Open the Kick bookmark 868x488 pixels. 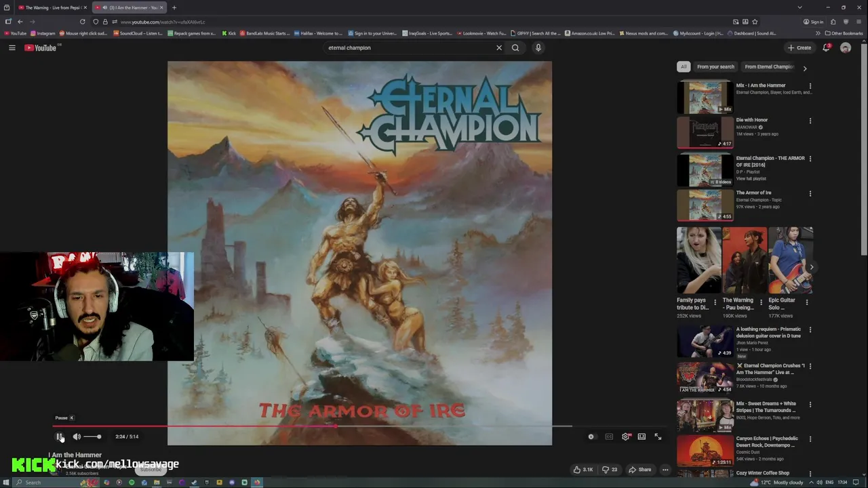229,33
